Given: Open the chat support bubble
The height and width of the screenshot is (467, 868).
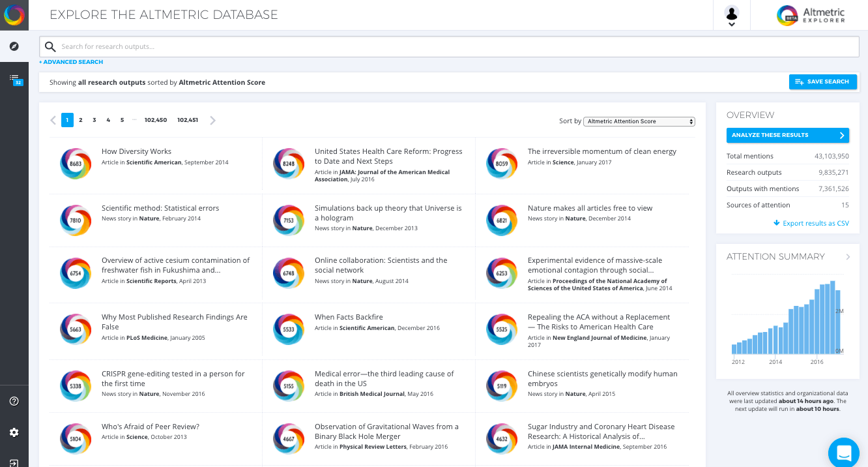Looking at the screenshot, I should pyautogui.click(x=845, y=453).
